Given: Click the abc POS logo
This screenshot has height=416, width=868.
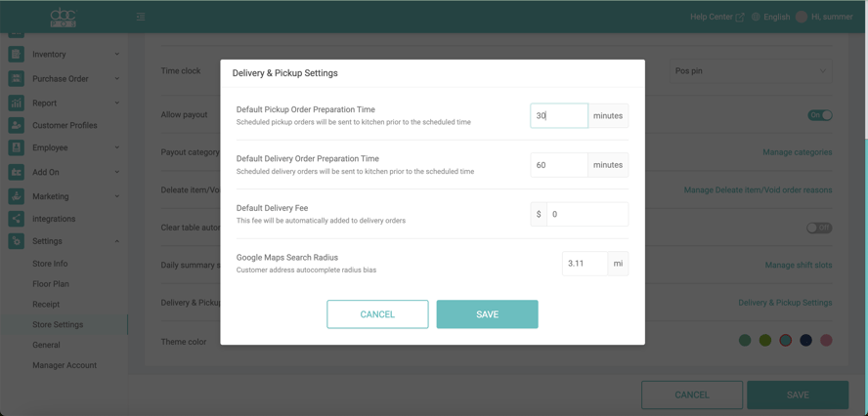Looking at the screenshot, I should 64,18.
